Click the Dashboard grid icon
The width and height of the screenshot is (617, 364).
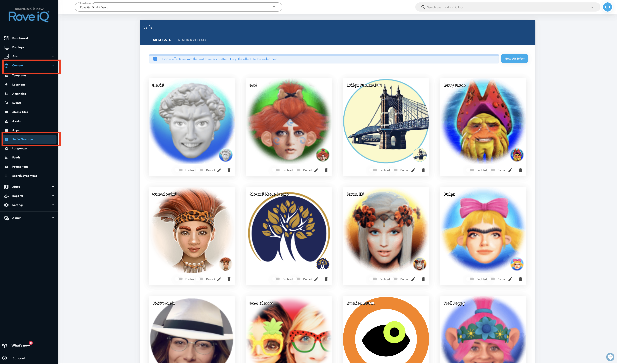pyautogui.click(x=6, y=38)
